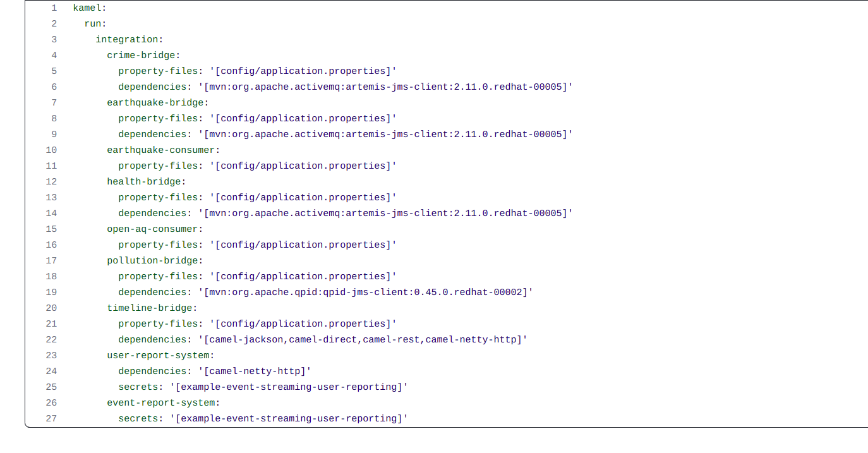Click the '[camel-netty-http]' value on line 24
Viewport: 868px width, 453px height.
[255, 371]
